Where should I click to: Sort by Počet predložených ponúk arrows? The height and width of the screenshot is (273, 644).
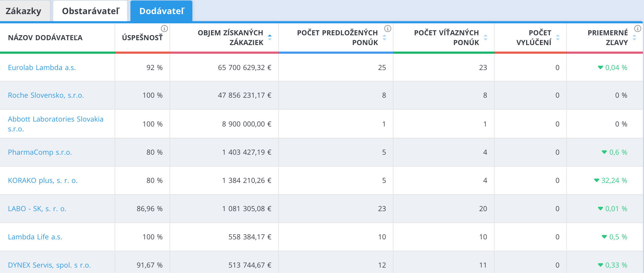[x=384, y=37]
